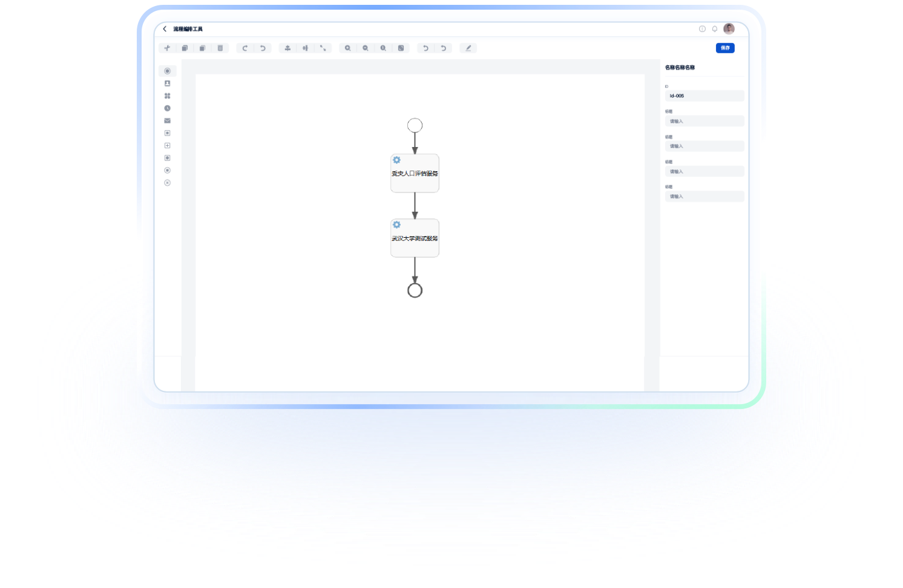Click the info circle icon in header
The width and height of the screenshot is (903, 588).
(702, 29)
